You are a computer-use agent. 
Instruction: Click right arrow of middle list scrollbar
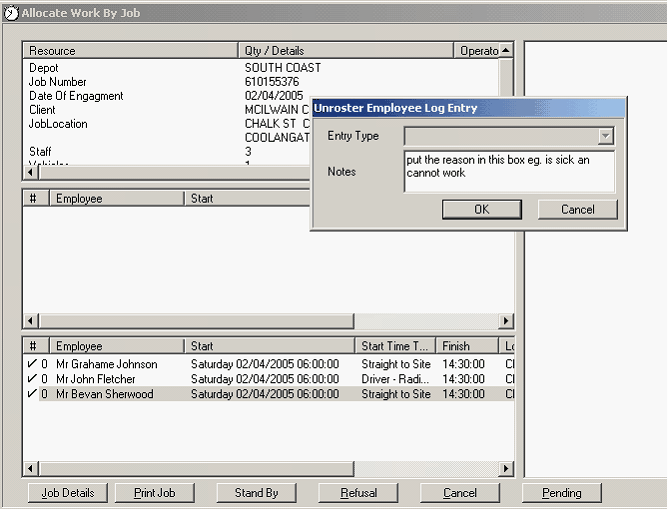tap(506, 321)
